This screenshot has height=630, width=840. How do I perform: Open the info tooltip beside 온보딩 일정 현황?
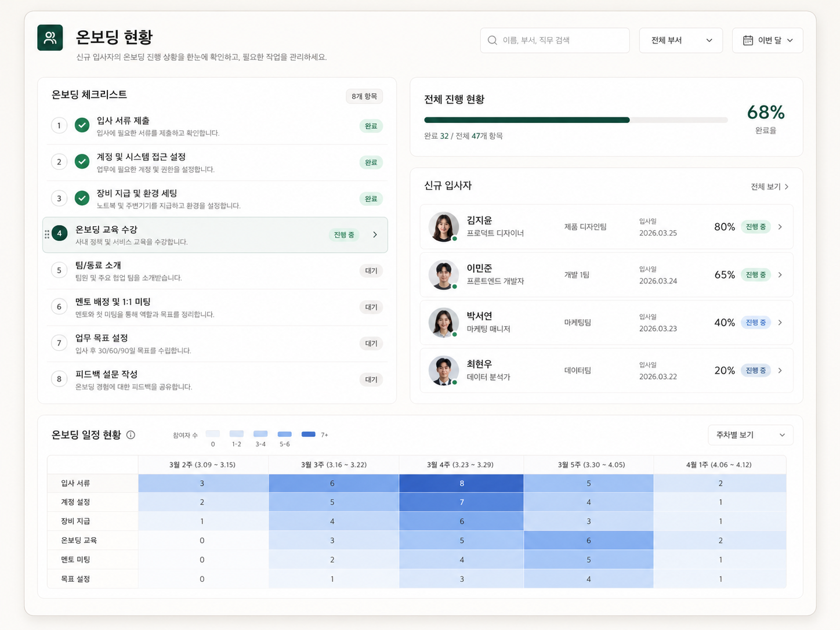click(131, 435)
